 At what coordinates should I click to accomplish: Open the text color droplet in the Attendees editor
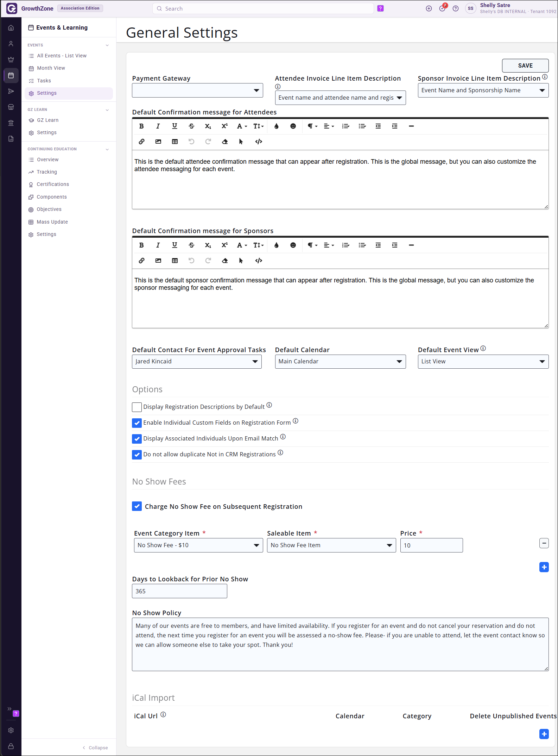pyautogui.click(x=277, y=126)
